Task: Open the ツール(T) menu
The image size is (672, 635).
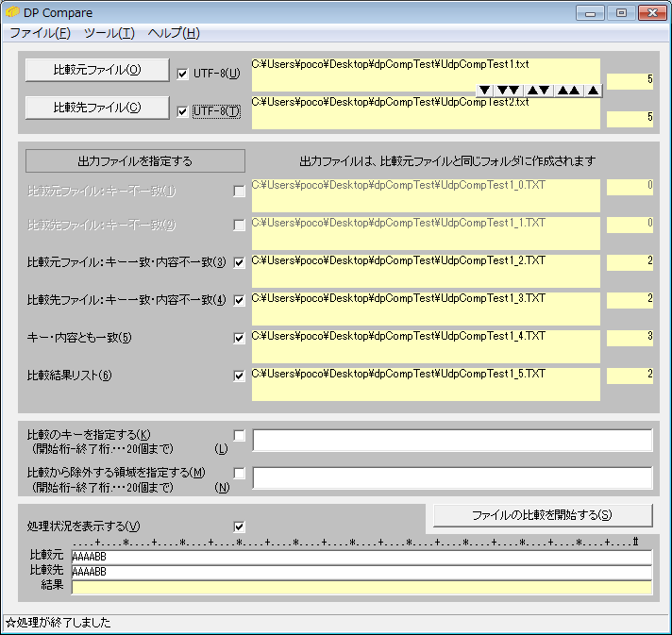Action: pos(109,33)
